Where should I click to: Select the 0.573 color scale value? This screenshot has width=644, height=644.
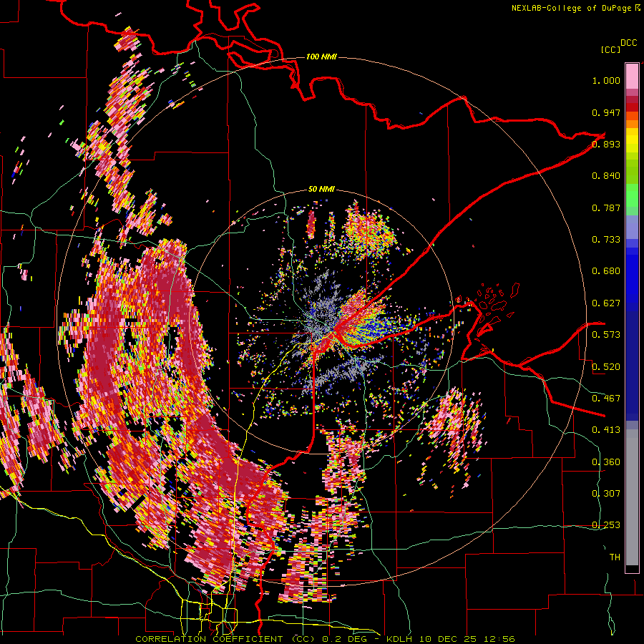coord(606,335)
